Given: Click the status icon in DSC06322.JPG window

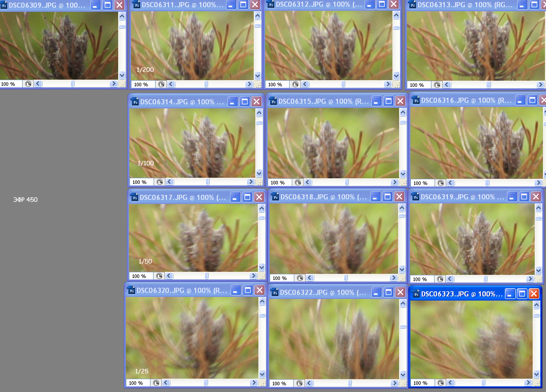Looking at the screenshot, I should [299, 383].
